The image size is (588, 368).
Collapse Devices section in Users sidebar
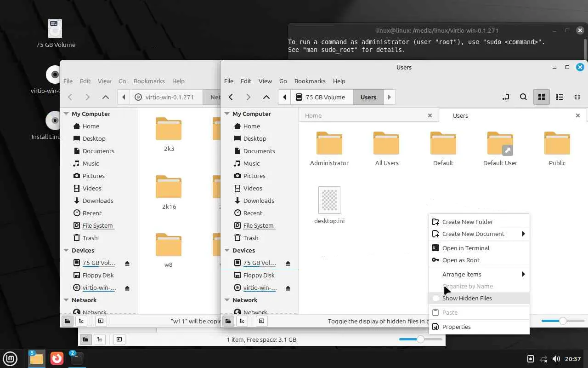[227, 250]
